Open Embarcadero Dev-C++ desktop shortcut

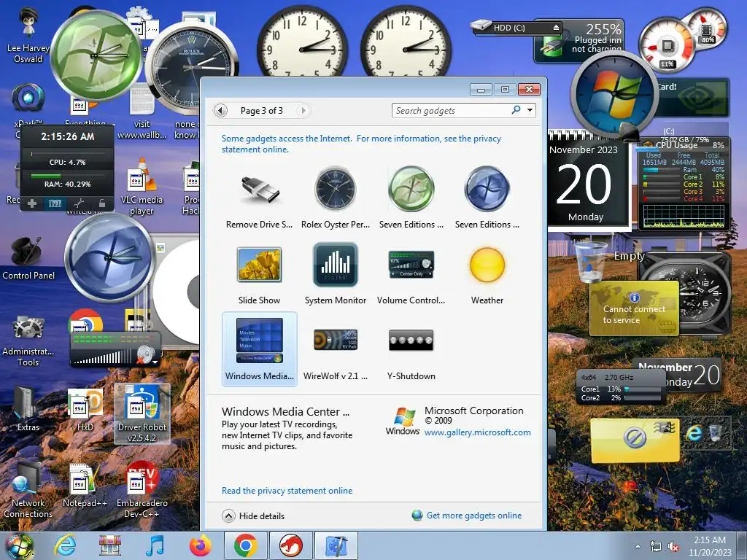142,491
